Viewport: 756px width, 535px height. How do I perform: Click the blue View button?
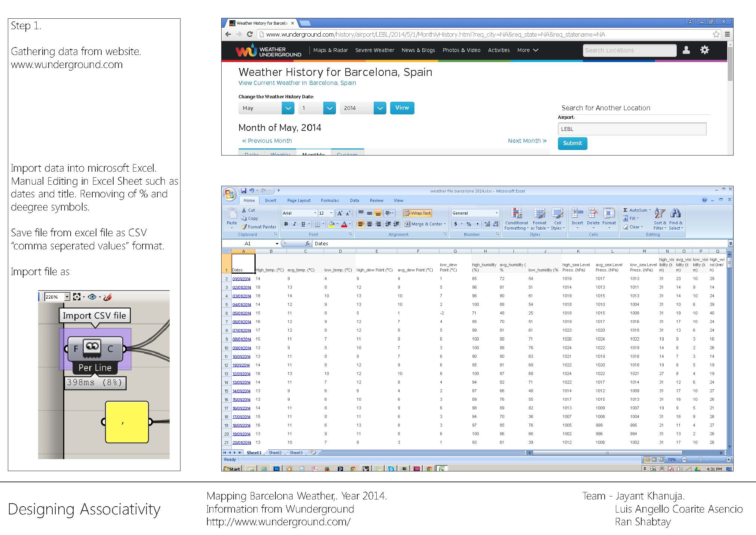pos(402,108)
